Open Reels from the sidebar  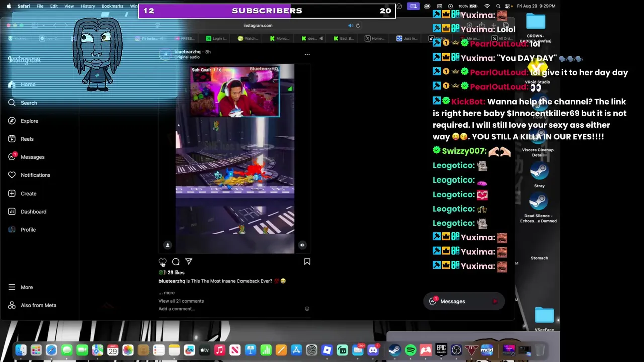click(21, 139)
